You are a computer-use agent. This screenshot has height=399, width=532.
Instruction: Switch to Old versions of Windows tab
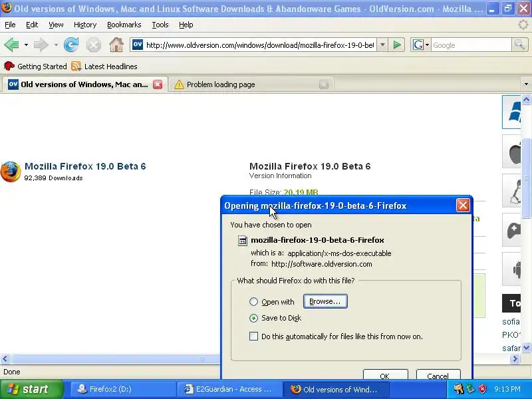(x=84, y=84)
